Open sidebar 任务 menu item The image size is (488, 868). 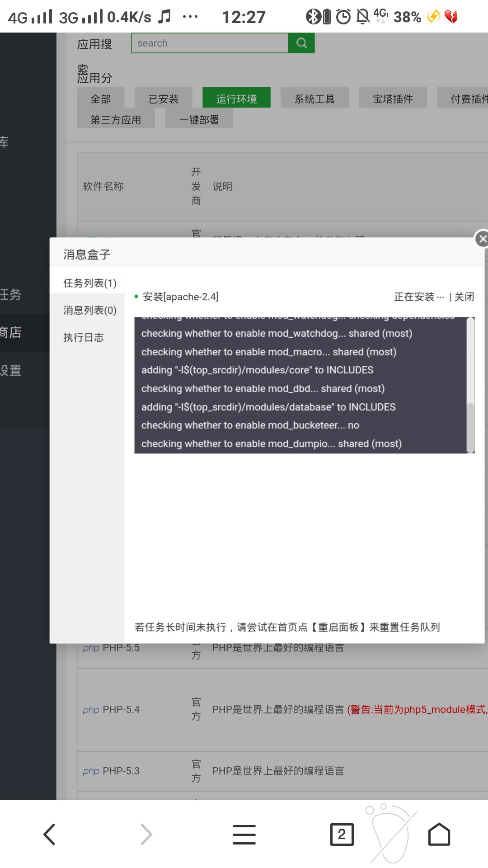point(11,294)
